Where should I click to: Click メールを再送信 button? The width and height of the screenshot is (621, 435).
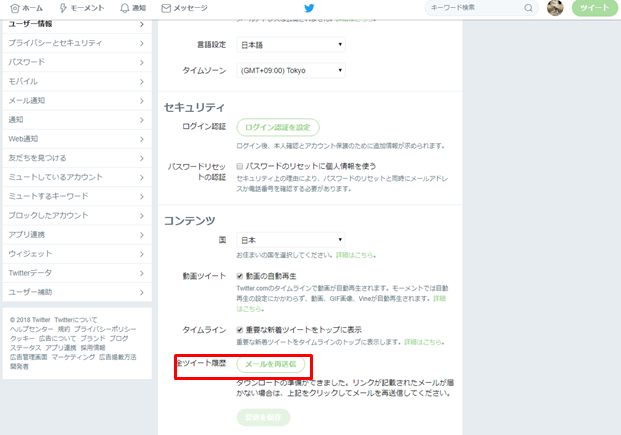coord(270,364)
